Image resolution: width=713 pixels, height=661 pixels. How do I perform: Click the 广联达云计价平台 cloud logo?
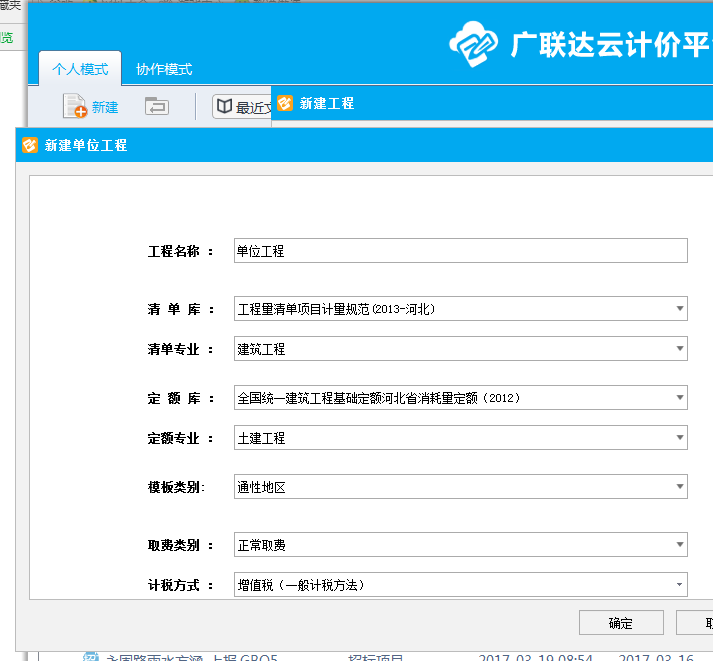click(x=473, y=44)
